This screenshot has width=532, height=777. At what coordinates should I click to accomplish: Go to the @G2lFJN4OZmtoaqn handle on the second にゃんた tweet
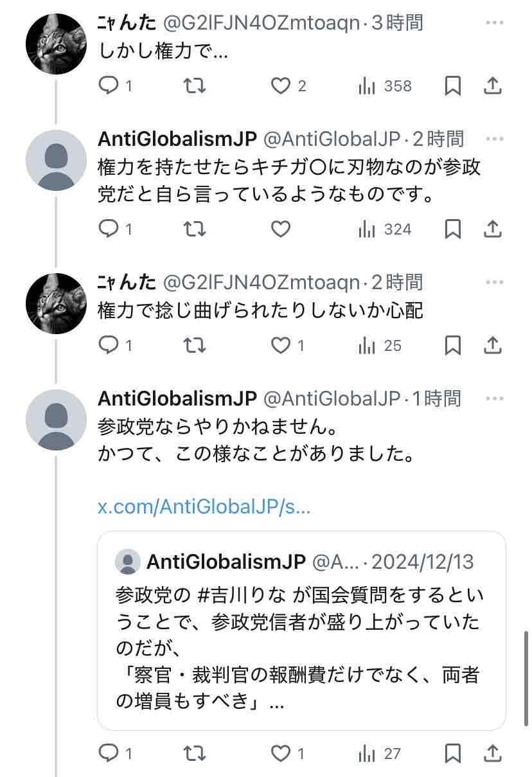(262, 281)
